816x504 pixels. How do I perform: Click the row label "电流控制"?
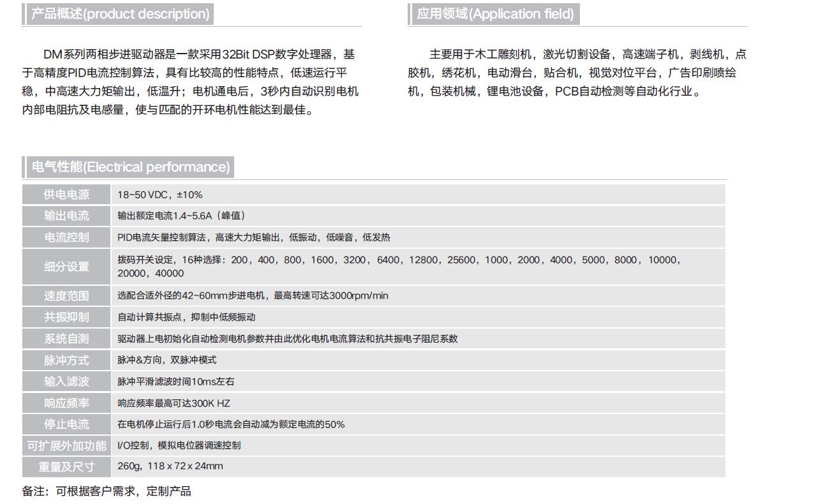click(x=67, y=237)
